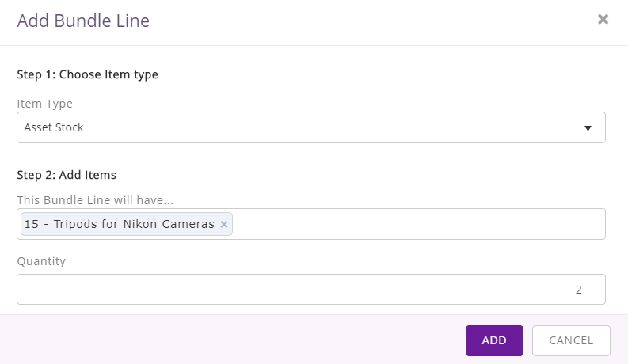Open the Asset Stock selection box

pyautogui.click(x=310, y=127)
